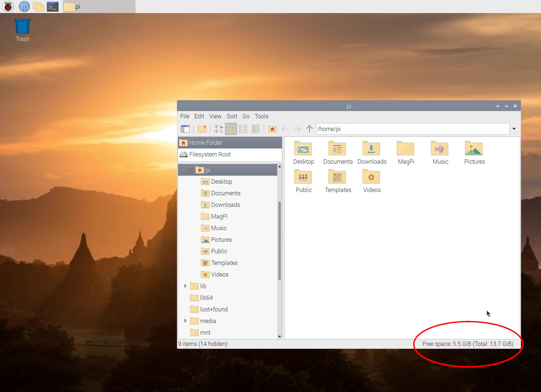Open the Sort menu
Viewport: 541px width, 392px height.
click(232, 116)
